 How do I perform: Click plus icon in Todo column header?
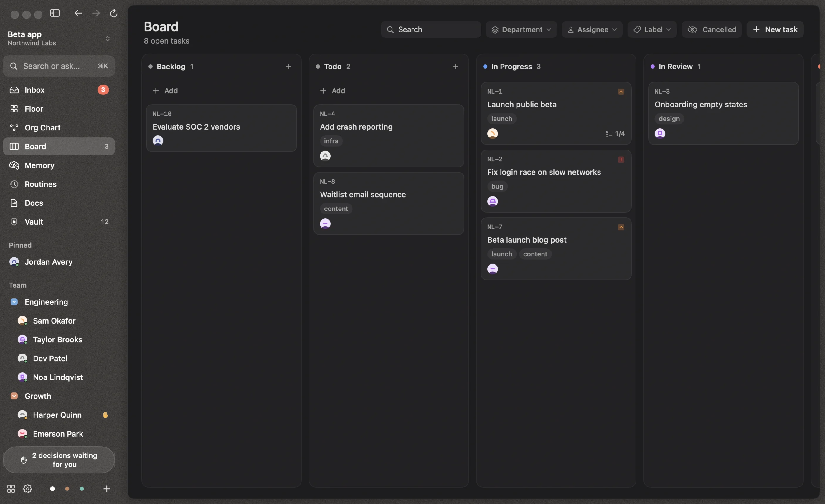point(455,67)
